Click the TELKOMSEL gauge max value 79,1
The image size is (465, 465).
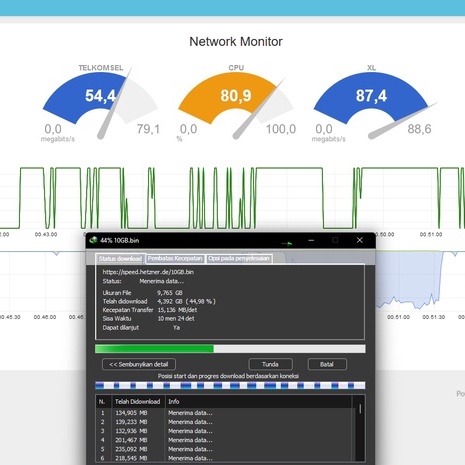point(148,129)
